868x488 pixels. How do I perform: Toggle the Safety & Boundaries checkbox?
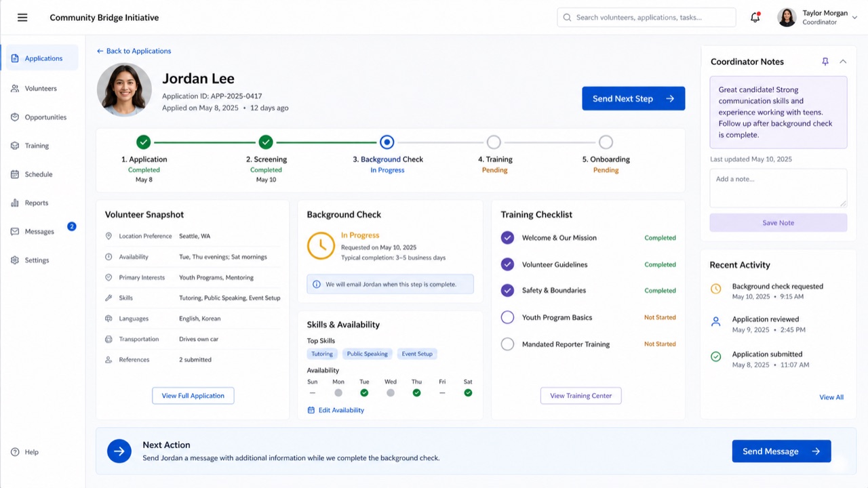tap(507, 290)
